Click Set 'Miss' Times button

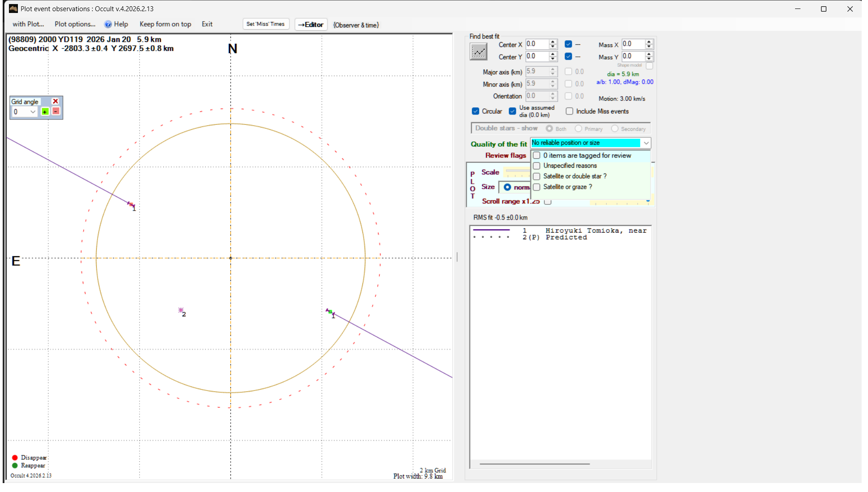[x=265, y=24]
